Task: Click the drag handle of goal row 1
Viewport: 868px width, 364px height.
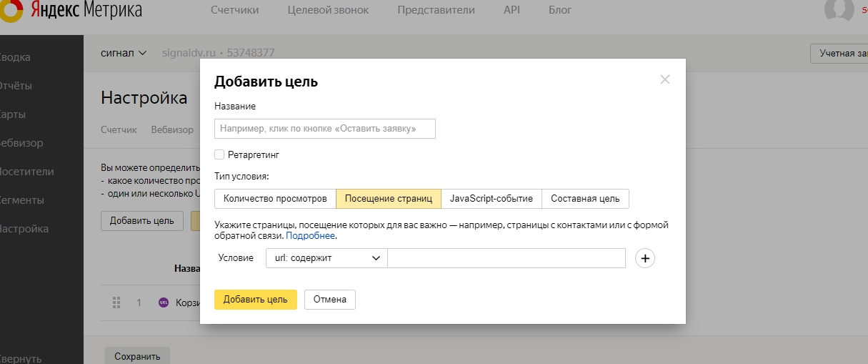Action: tap(116, 302)
